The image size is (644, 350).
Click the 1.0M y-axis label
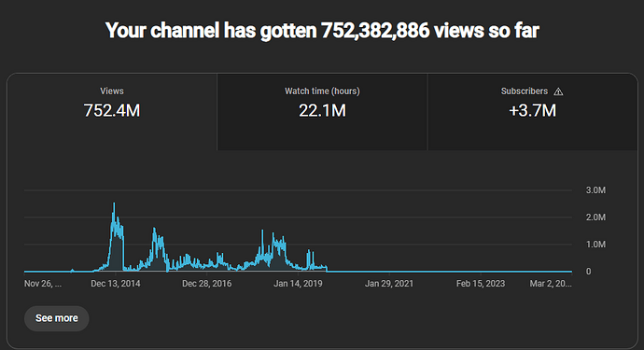coord(595,245)
